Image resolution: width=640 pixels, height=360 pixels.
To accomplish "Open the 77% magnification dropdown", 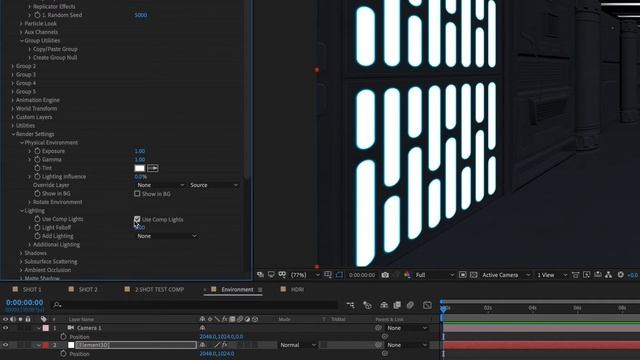I will (305, 275).
